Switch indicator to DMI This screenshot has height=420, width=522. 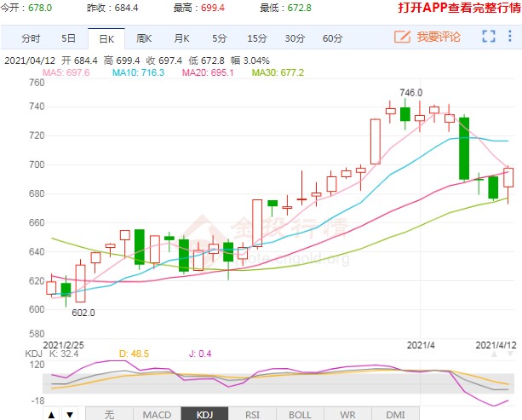(395, 414)
